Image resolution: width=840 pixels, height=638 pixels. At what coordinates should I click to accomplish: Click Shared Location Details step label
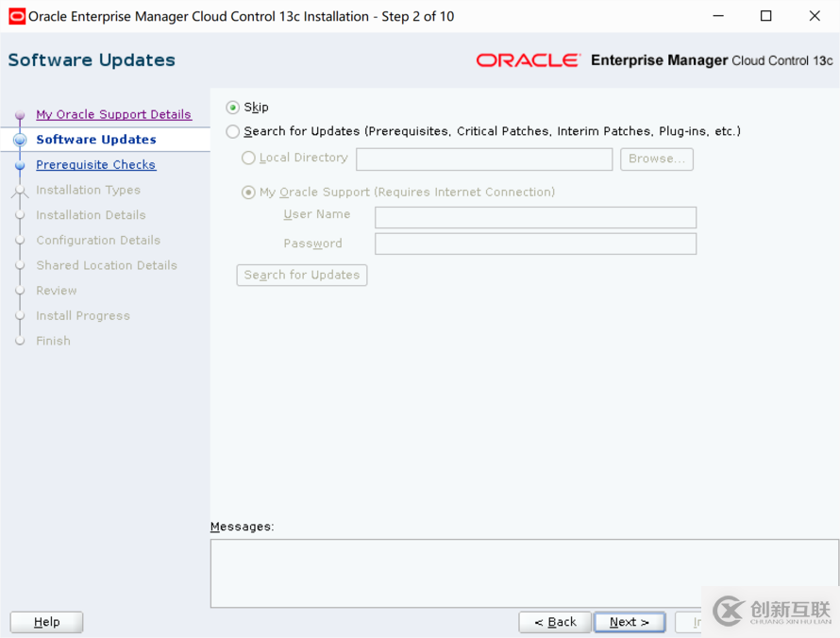click(x=107, y=266)
